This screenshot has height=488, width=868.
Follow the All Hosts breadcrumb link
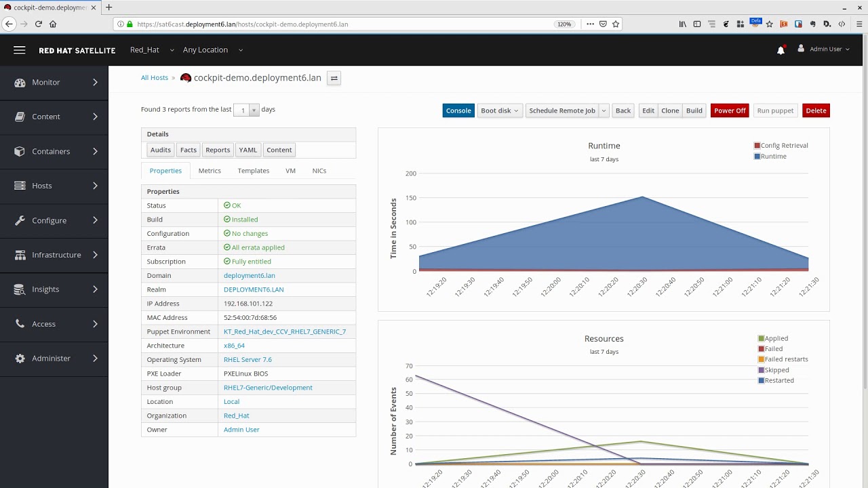155,78
